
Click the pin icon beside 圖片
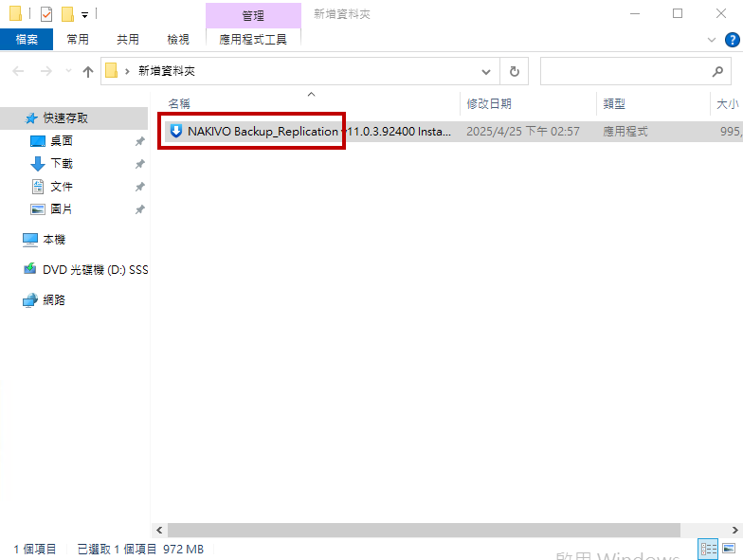(140, 209)
